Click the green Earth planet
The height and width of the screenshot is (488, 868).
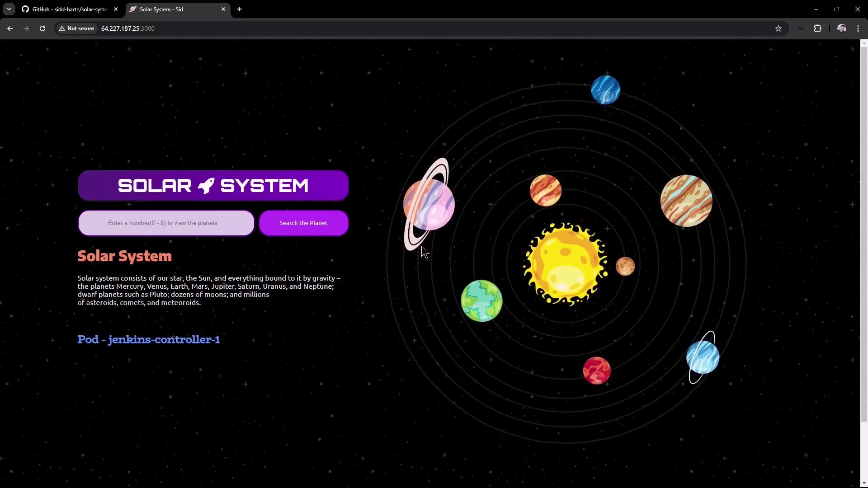click(x=481, y=301)
